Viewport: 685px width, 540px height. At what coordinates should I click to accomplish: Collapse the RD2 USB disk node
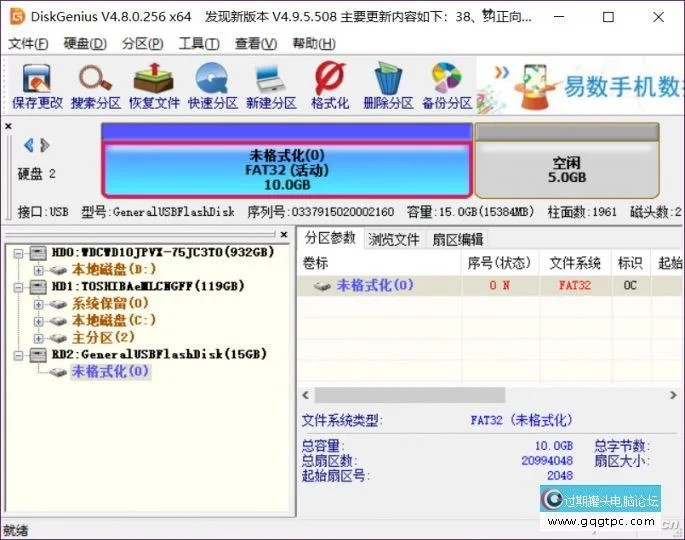18,355
